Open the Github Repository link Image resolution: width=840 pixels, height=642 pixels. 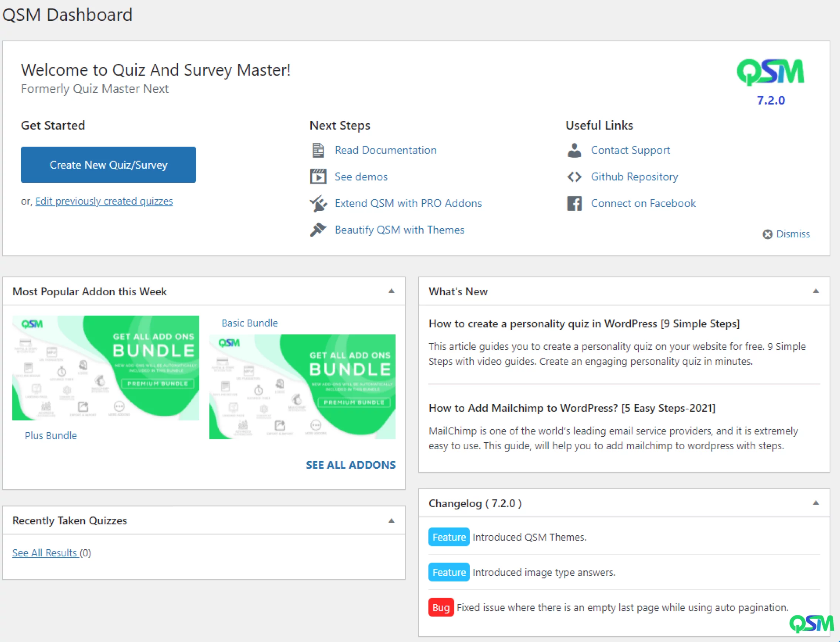click(634, 176)
